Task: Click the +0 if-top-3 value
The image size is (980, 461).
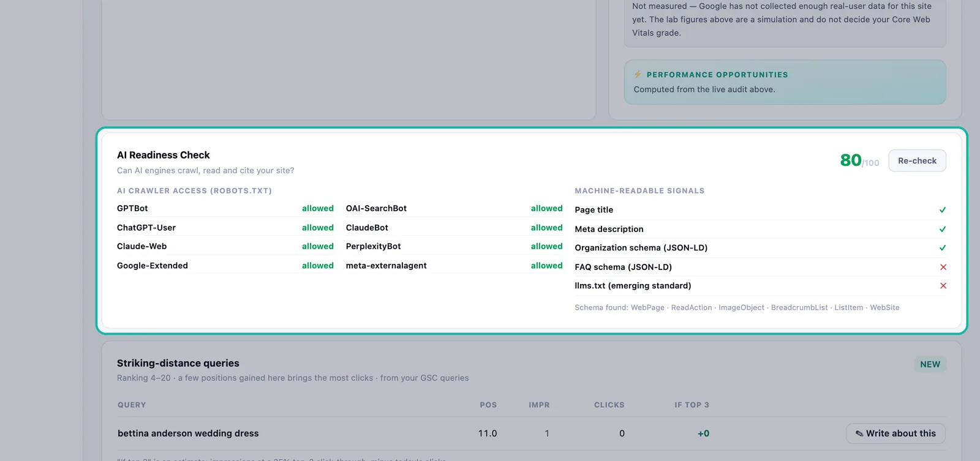Action: (704, 433)
